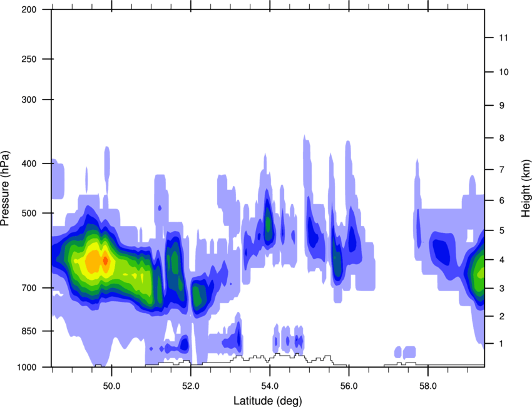Click the red-orange contour maximum near 50.0
Viewport: 532px width, 407px height.
pos(106,260)
